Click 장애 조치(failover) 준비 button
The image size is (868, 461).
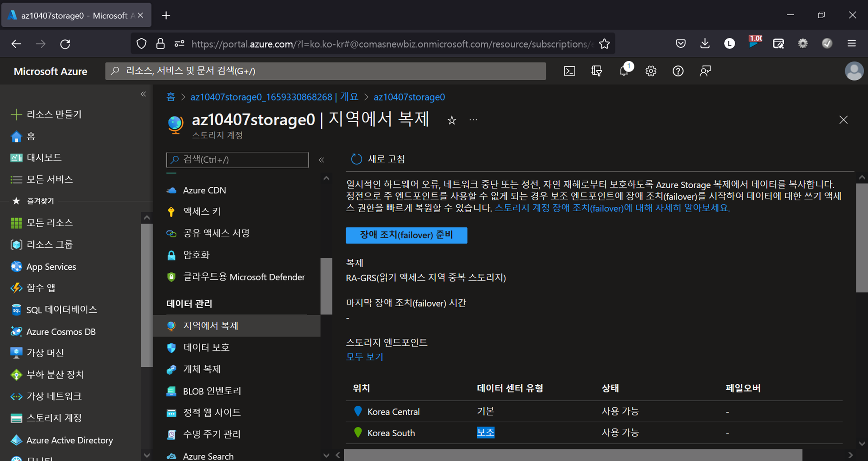pyautogui.click(x=406, y=235)
